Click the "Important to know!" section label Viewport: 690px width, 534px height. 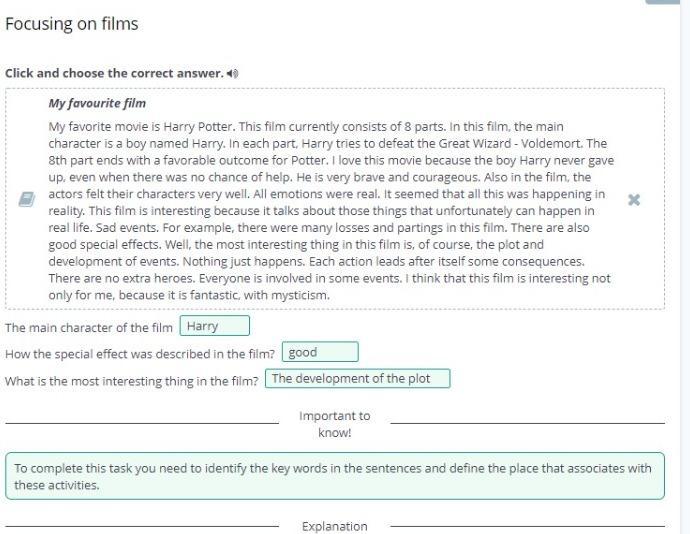click(334, 424)
